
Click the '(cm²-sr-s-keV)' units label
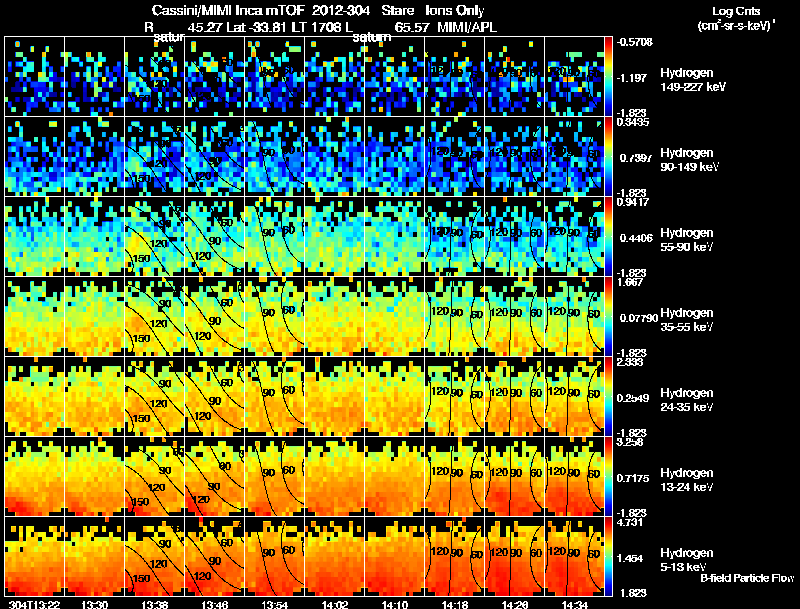[736, 26]
